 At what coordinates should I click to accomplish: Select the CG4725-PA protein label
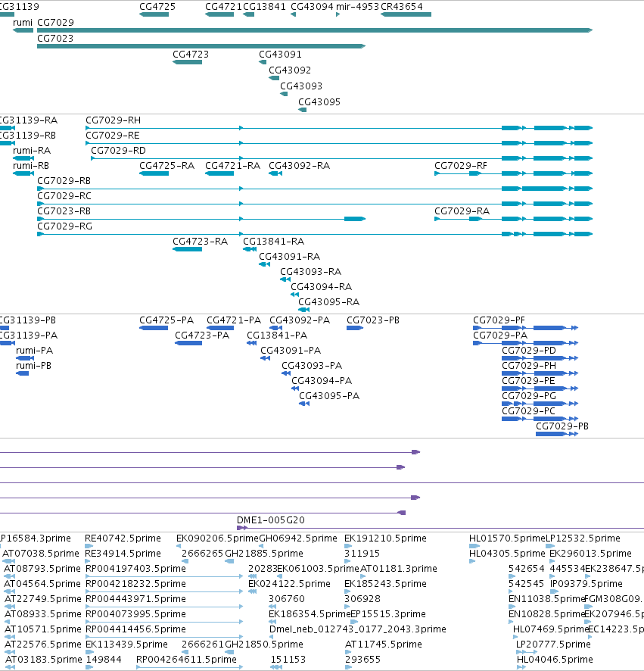pos(166,320)
